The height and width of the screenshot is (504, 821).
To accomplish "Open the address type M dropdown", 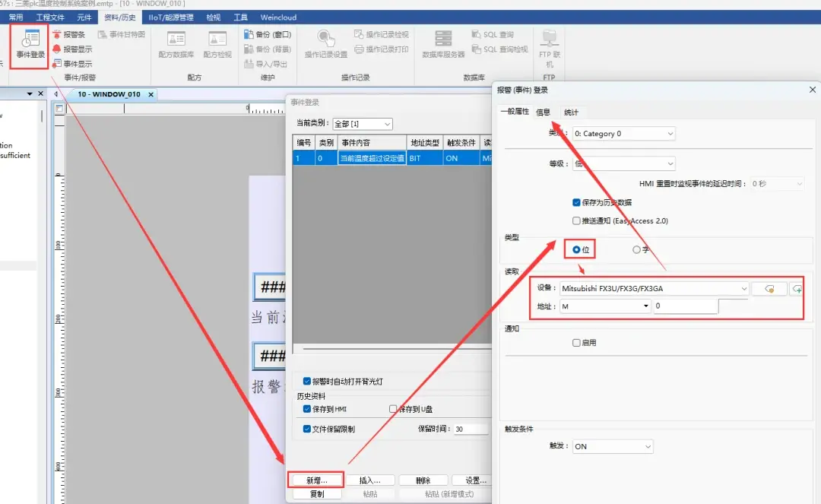I will point(605,306).
